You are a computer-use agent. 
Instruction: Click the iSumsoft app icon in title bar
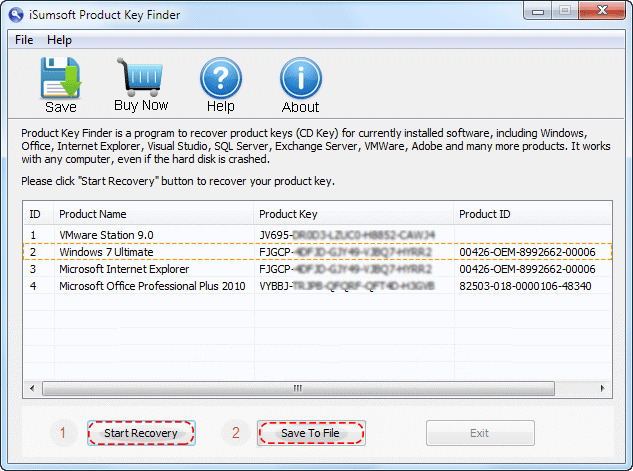16,15
